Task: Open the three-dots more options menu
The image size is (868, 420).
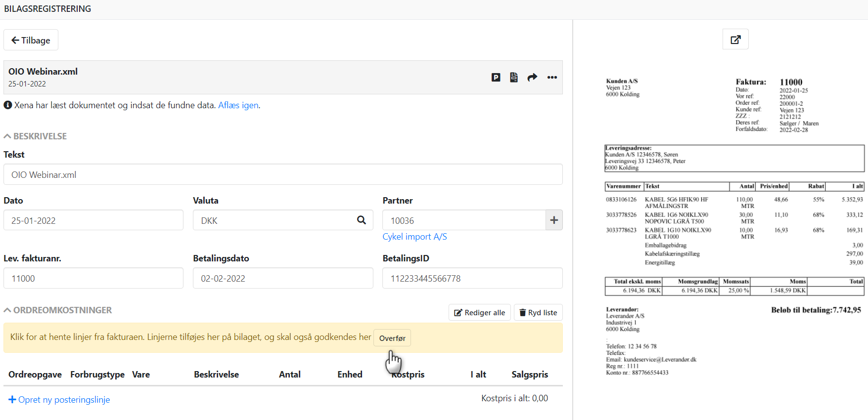Action: [552, 78]
